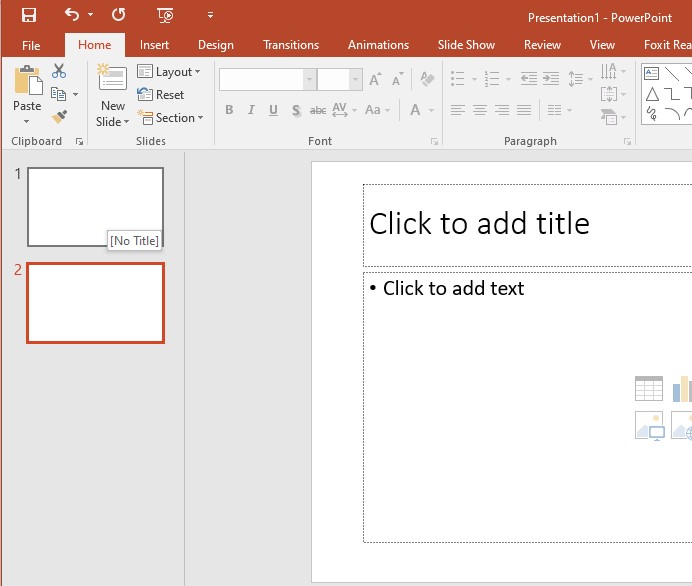Add a New Slide via icon
The width and height of the screenshot is (692, 586).
tap(112, 77)
